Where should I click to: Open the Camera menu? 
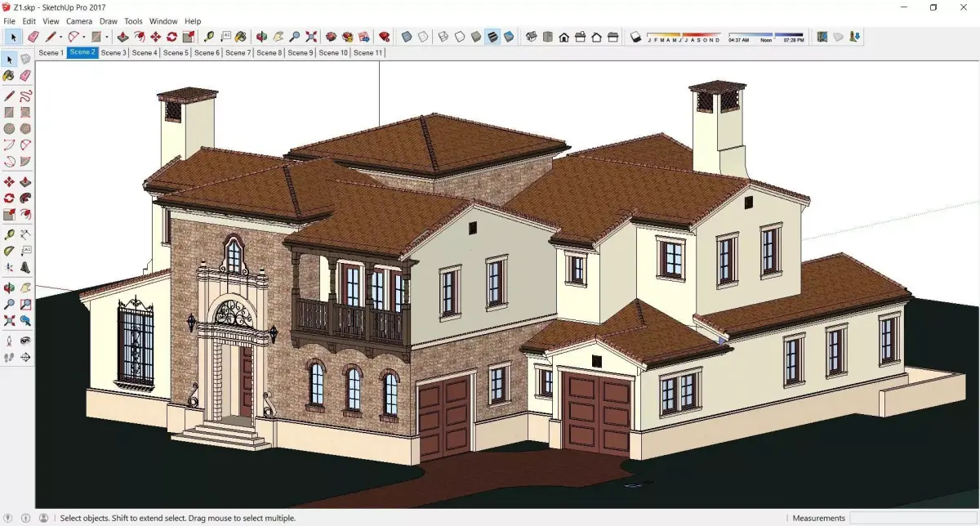tap(79, 21)
